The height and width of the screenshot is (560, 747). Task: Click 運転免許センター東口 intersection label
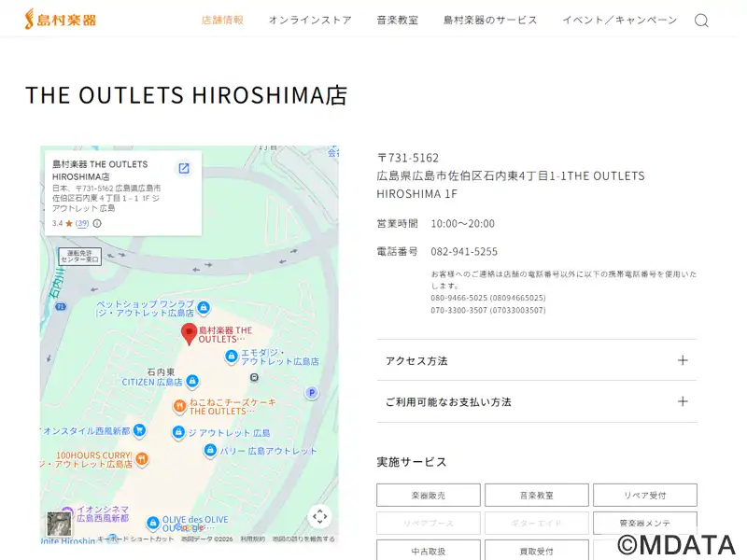(80, 256)
